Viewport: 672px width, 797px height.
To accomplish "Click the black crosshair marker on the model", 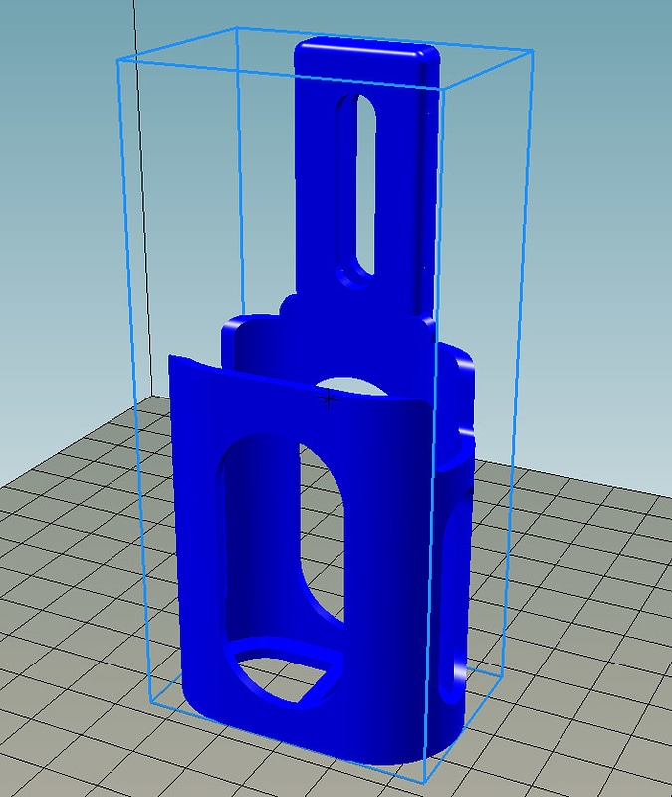I will point(329,400).
